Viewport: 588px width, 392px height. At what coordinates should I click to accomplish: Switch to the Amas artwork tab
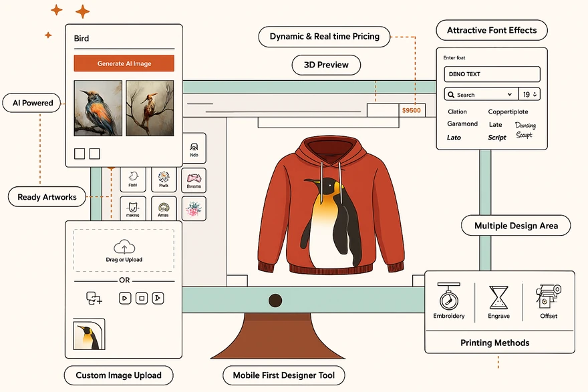point(164,208)
